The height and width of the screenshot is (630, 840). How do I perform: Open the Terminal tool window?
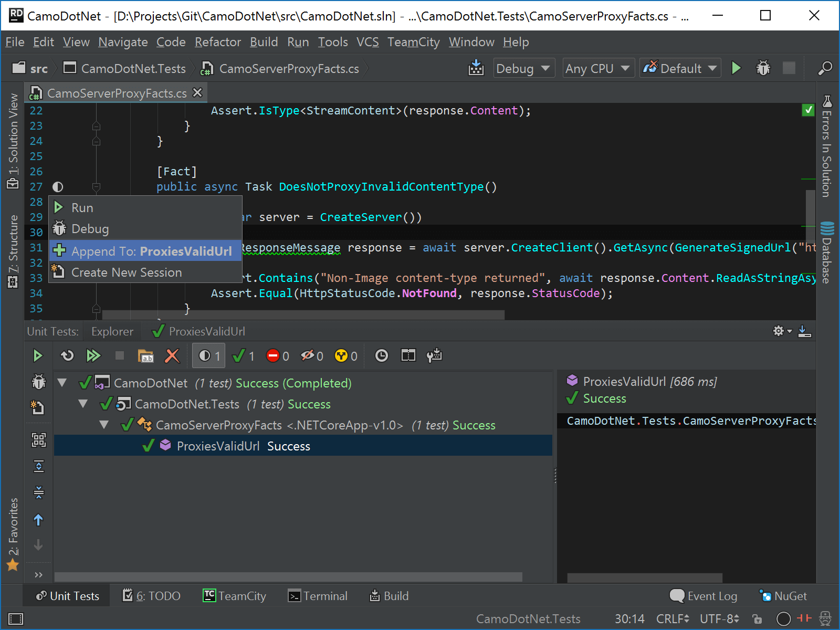click(x=318, y=596)
